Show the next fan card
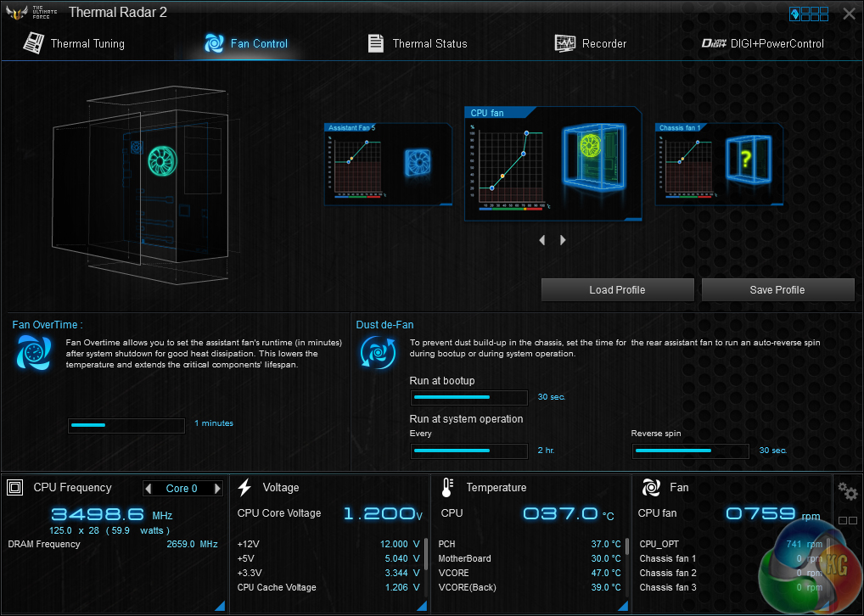 pos(563,240)
